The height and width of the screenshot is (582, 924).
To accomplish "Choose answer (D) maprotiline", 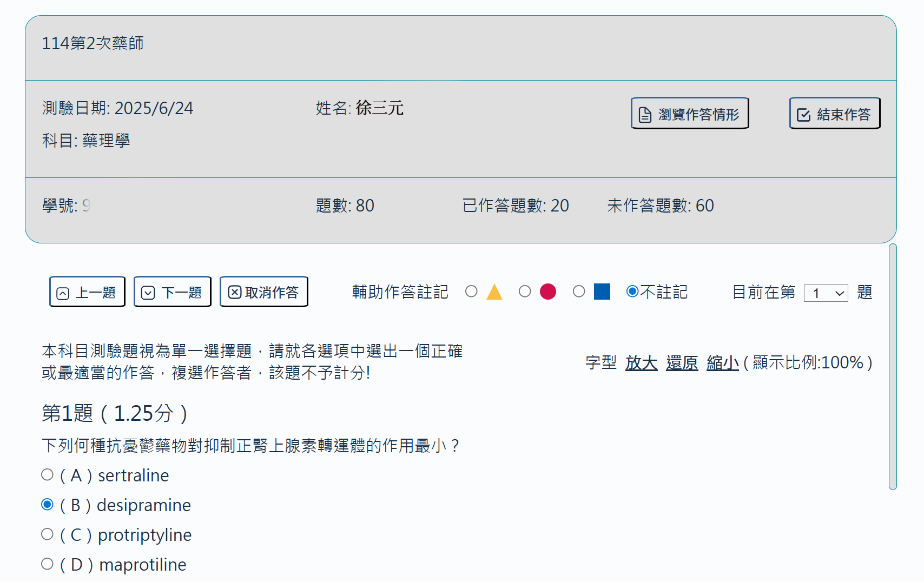I will tap(48, 564).
